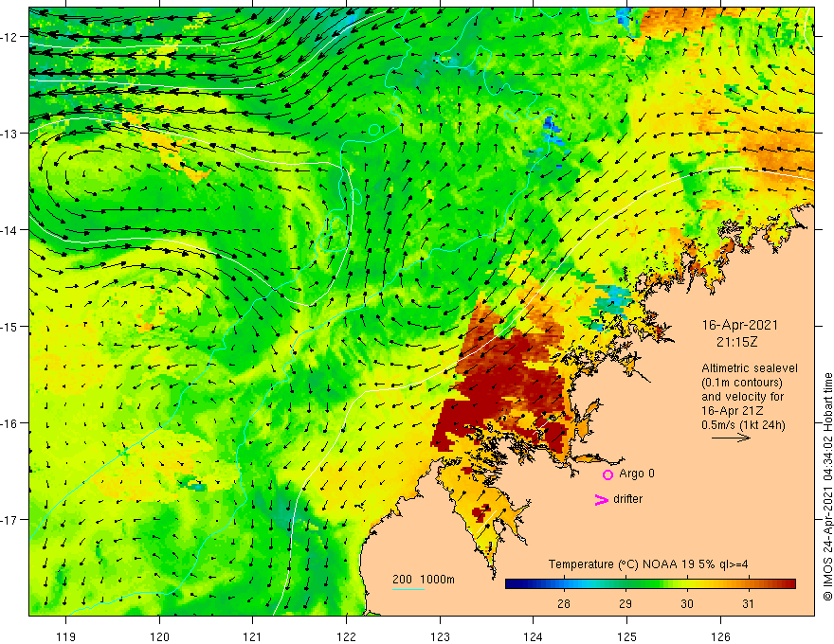The image size is (834, 644).
Task: Click the '16-Apr-2021' date label
Action: [740, 325]
